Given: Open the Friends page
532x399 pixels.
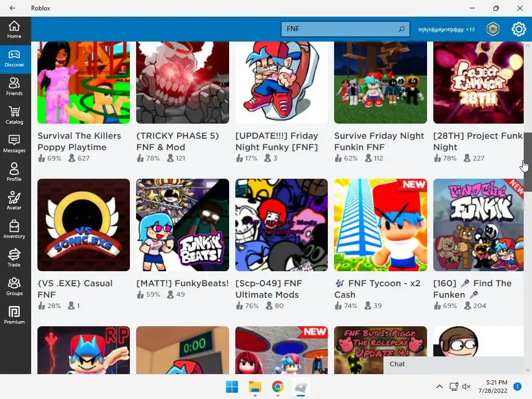Looking at the screenshot, I should [14, 87].
